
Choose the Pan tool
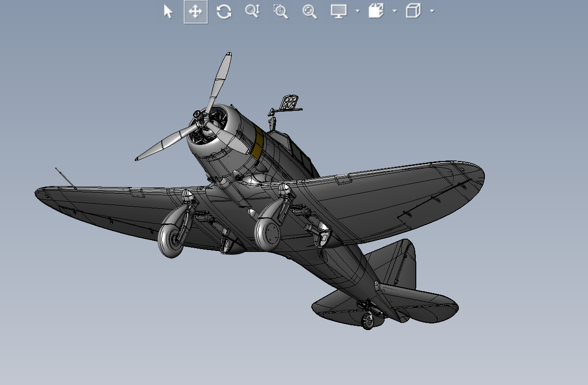click(x=195, y=11)
